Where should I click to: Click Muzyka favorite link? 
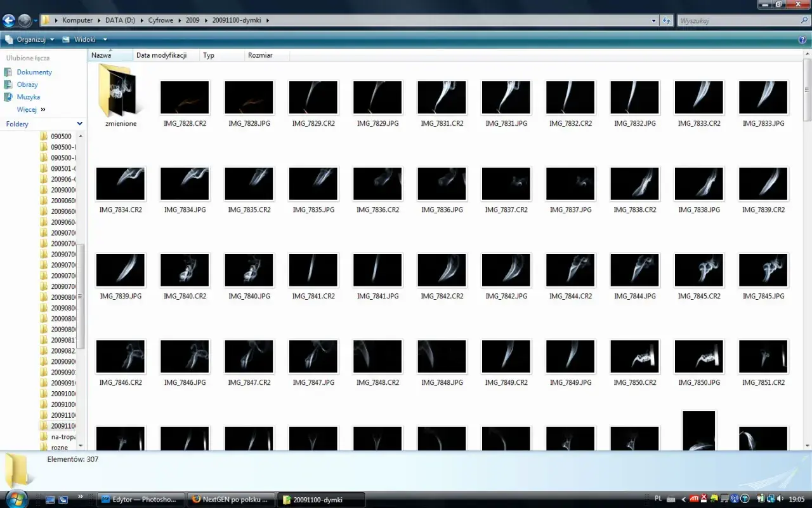pyautogui.click(x=29, y=97)
